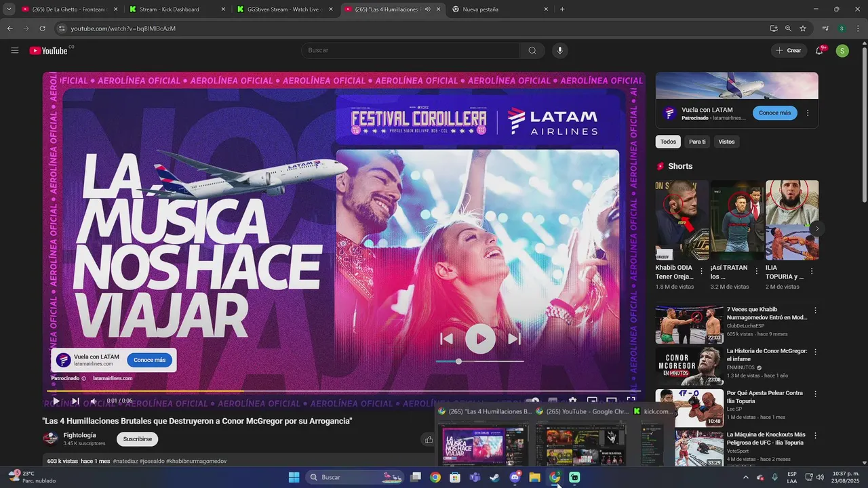Switch to De La Ghetto tab
868x488 pixels.
click(69, 9)
